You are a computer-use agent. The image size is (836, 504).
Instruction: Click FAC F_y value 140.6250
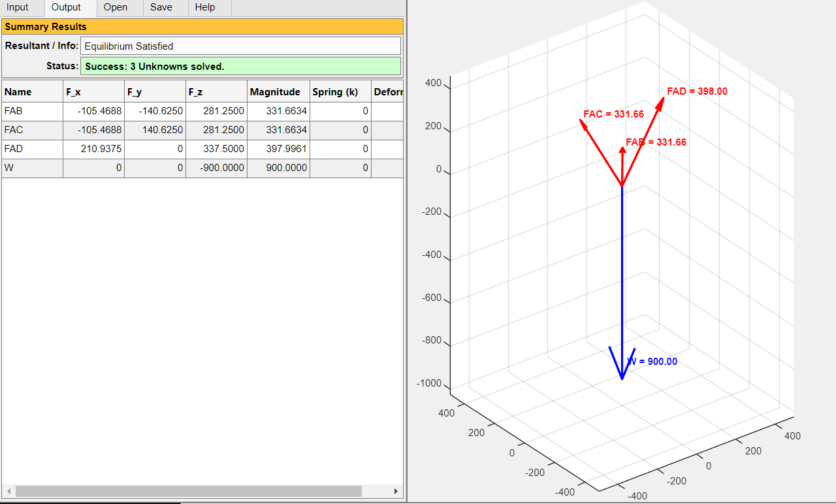155,130
